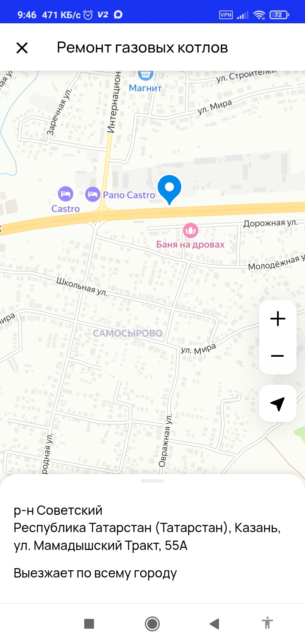
Task: Tap the Android back triangle button
Action: click(x=214, y=624)
